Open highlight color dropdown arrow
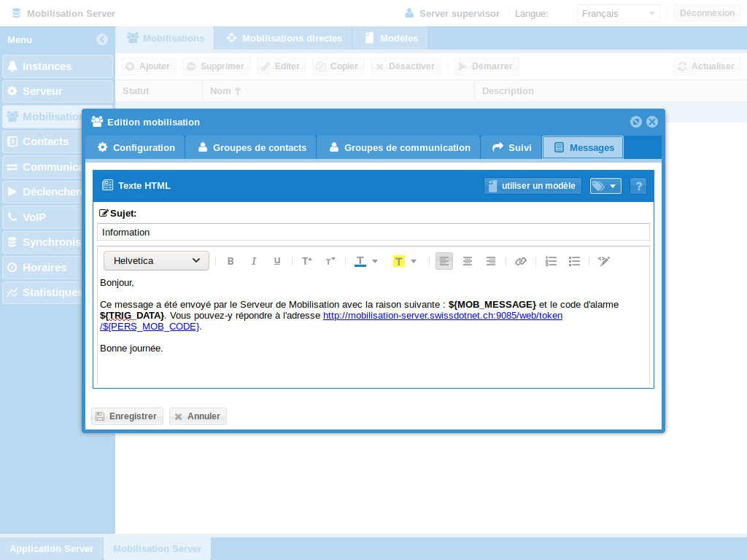This screenshot has width=747, height=560. pos(414,261)
